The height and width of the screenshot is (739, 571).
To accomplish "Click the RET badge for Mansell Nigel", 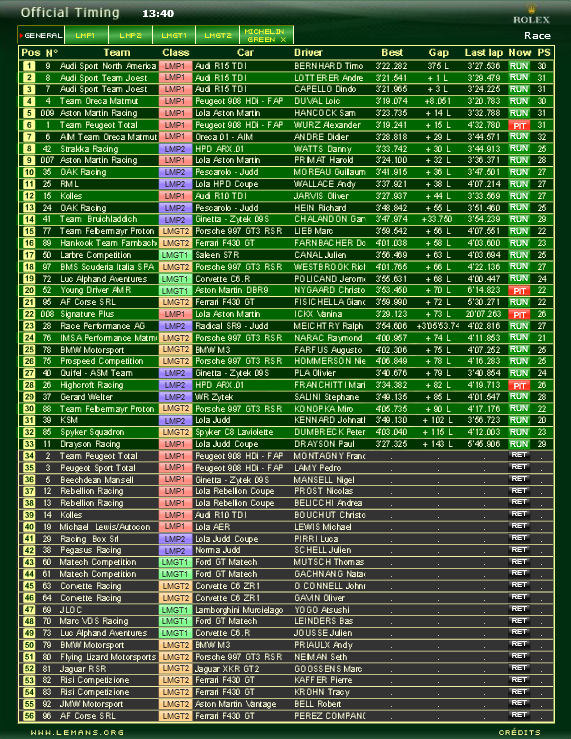I will 519,479.
